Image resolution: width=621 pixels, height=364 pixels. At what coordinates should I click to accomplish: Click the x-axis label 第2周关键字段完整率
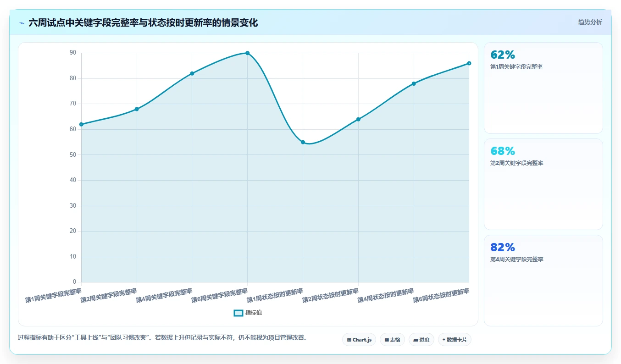click(x=109, y=296)
